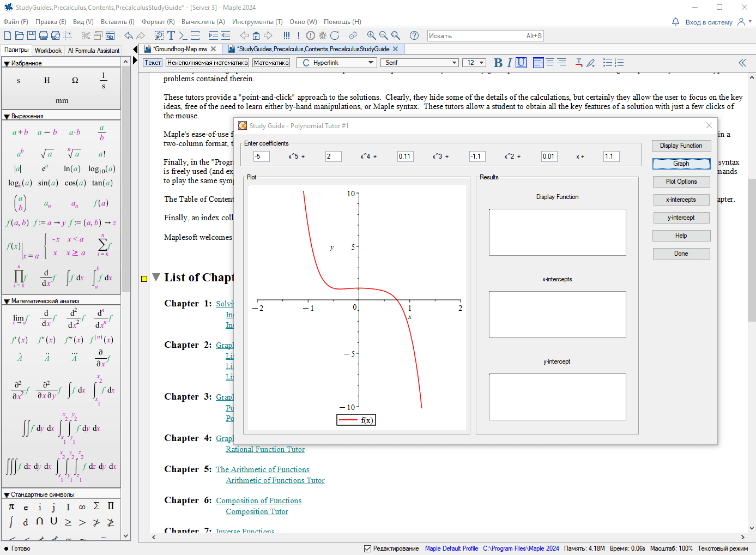
Task: Switch to Математика input mode
Action: 271,63
